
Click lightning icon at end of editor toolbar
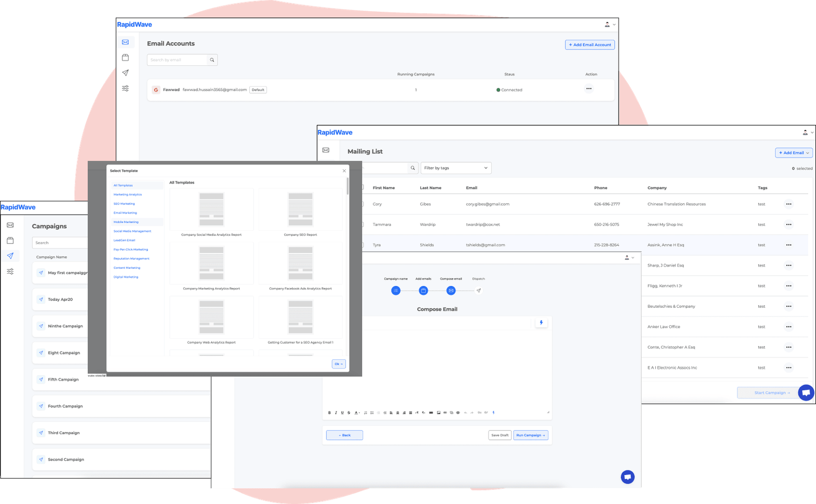[493, 413]
